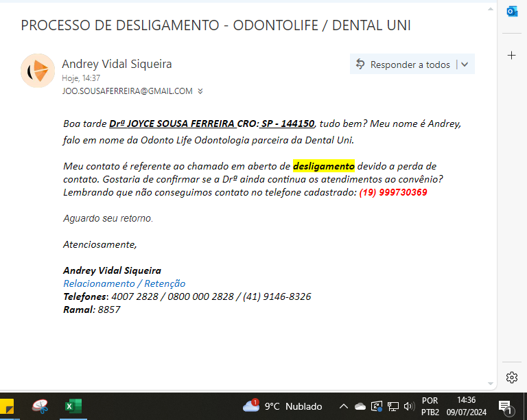The width and height of the screenshot is (527, 420).
Task: Click the POR PTB2 language indicator
Action: coord(430,406)
